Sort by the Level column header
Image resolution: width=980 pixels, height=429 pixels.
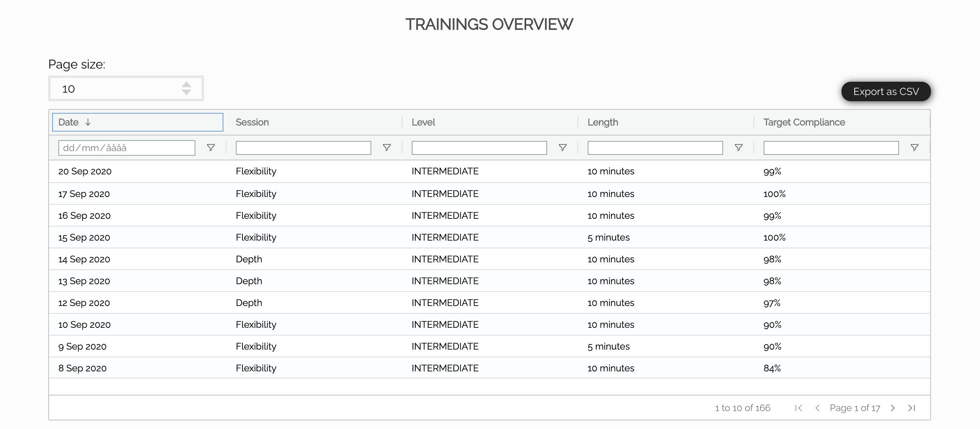(x=423, y=122)
